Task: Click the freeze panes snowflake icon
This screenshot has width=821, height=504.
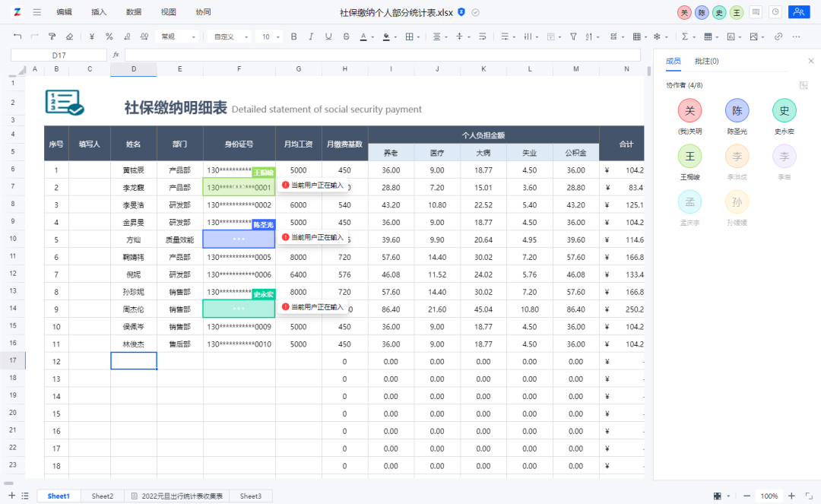Action: [657, 36]
